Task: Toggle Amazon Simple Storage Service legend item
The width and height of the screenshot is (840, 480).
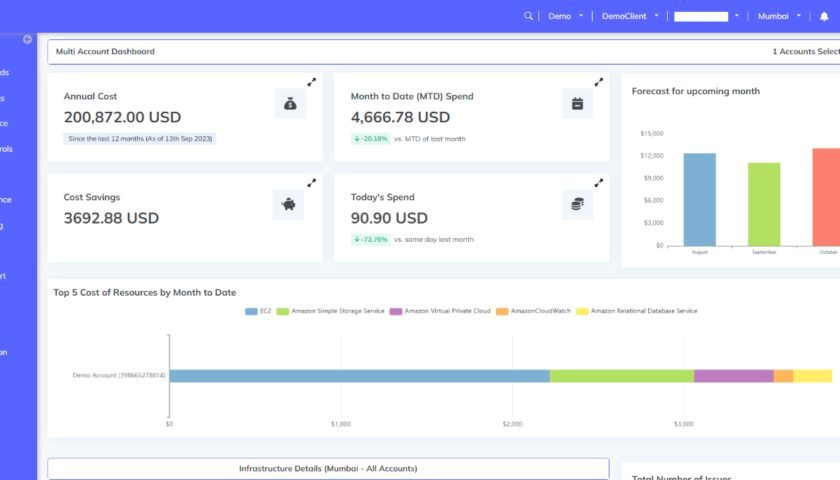Action: pyautogui.click(x=331, y=311)
